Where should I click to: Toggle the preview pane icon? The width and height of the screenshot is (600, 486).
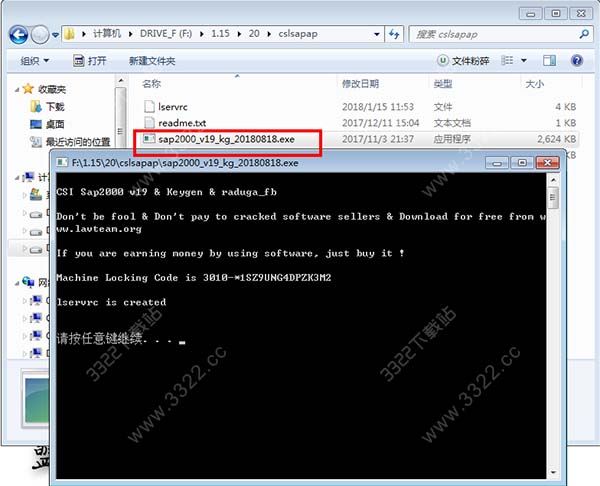coord(549,60)
